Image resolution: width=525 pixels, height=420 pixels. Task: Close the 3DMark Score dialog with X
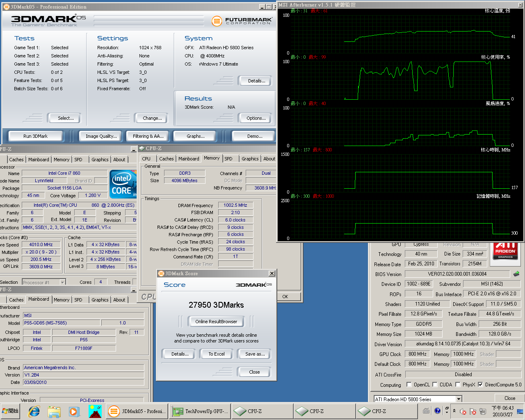click(272, 273)
